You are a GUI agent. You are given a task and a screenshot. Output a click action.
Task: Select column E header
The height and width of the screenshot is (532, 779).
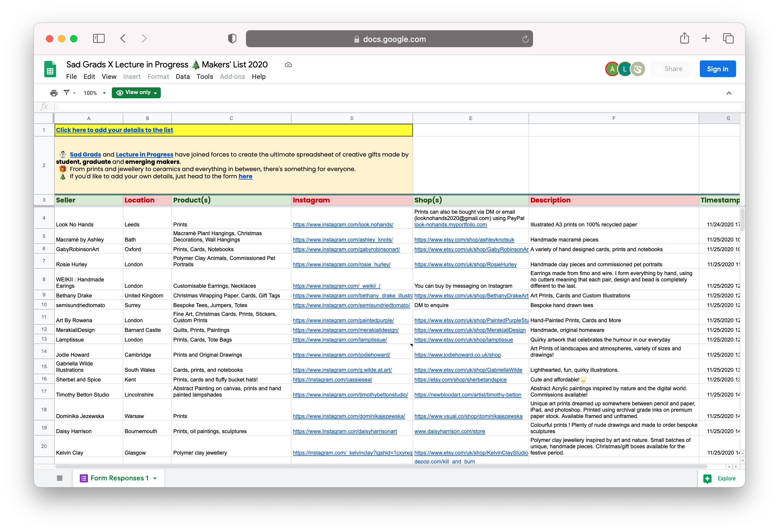(470, 118)
